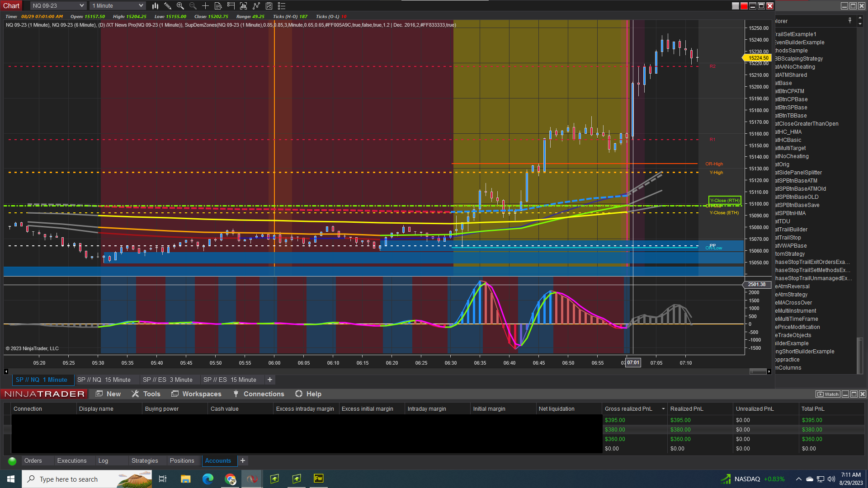Open the Windows Start menu
Image resolution: width=868 pixels, height=488 pixels.
pos(11,479)
